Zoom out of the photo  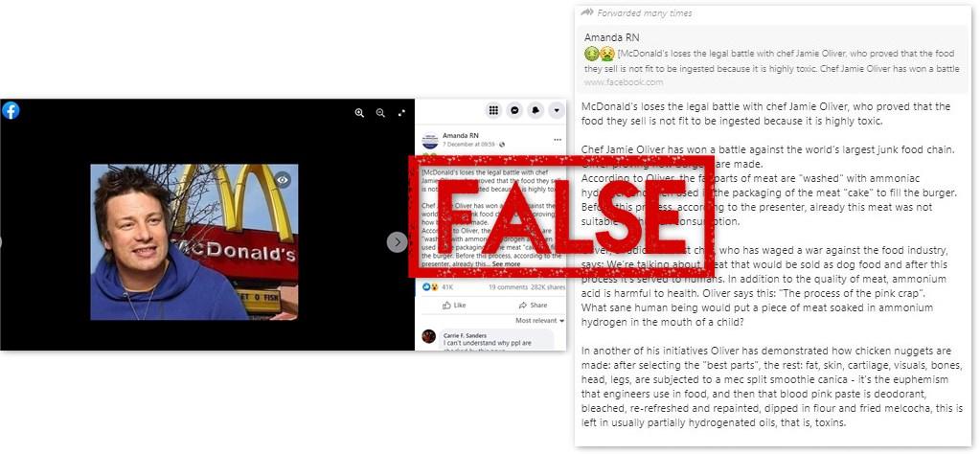click(380, 113)
